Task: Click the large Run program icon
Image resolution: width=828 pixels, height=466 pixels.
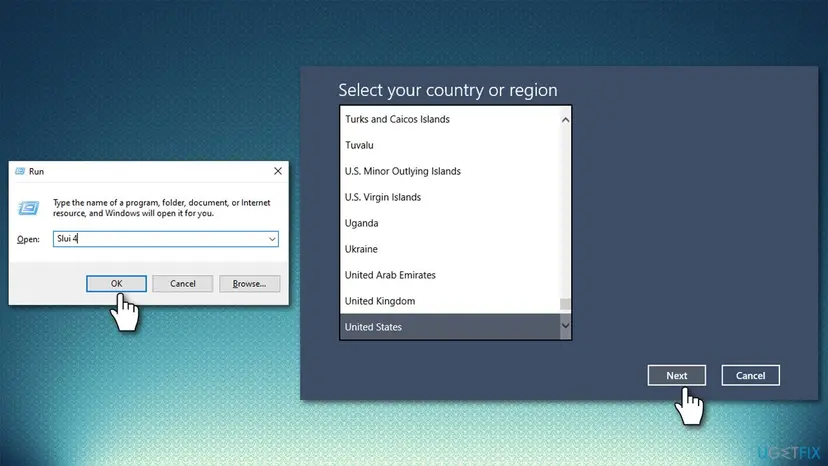Action: coord(29,208)
